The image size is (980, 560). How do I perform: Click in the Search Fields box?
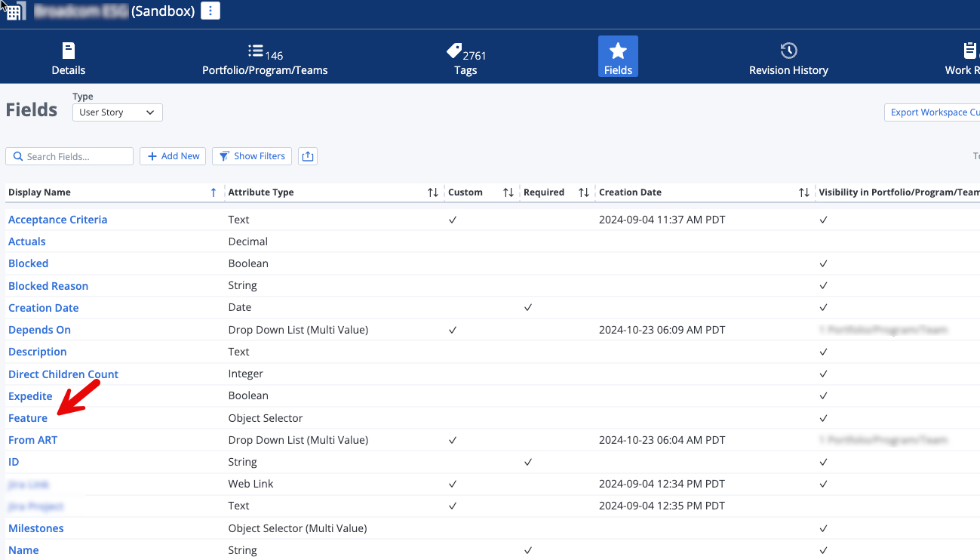(x=74, y=156)
